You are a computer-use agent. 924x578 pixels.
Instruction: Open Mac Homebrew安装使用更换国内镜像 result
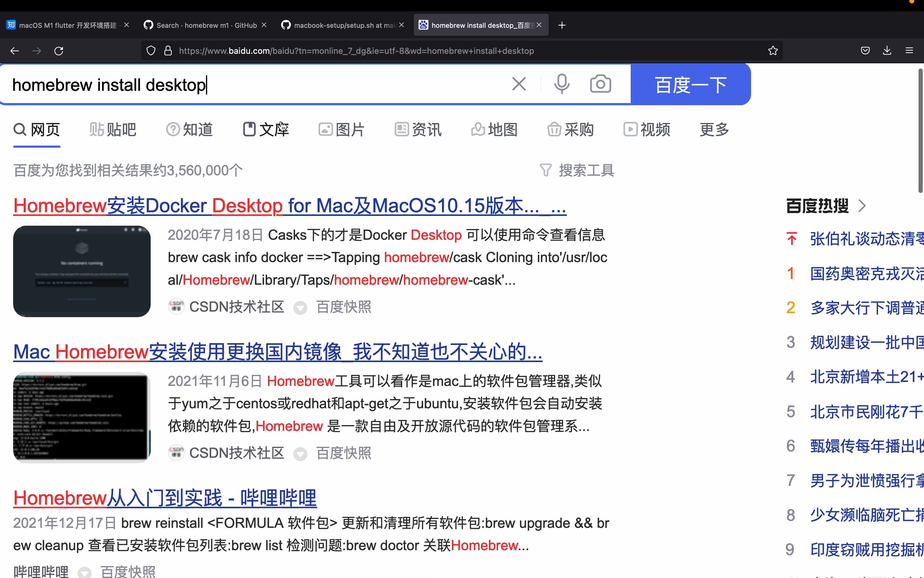pos(277,352)
